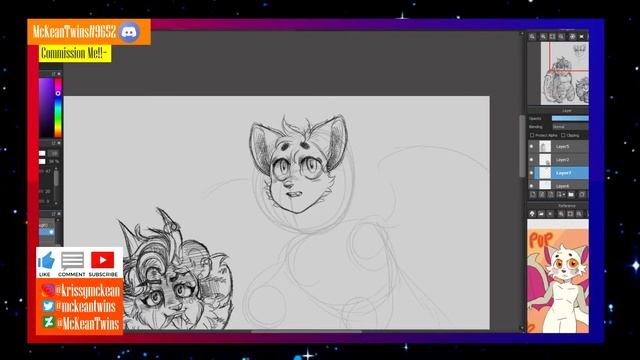Click the canvas scroll-up arrow

pos(522,34)
